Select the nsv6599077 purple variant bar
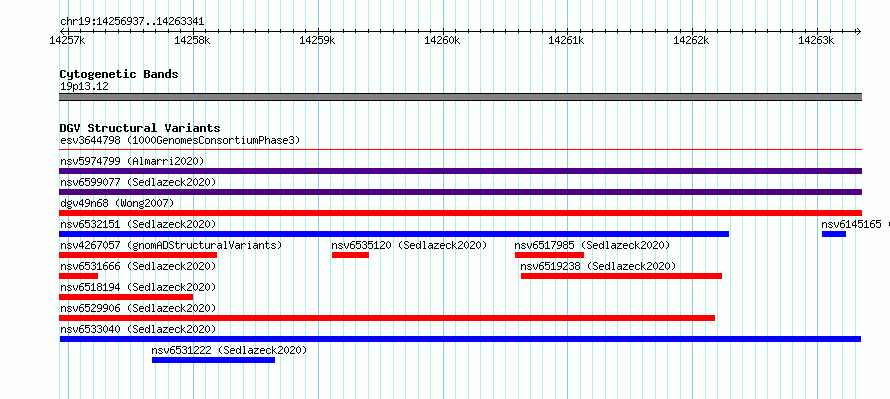Image resolution: width=890 pixels, height=399 pixels. 460,192
